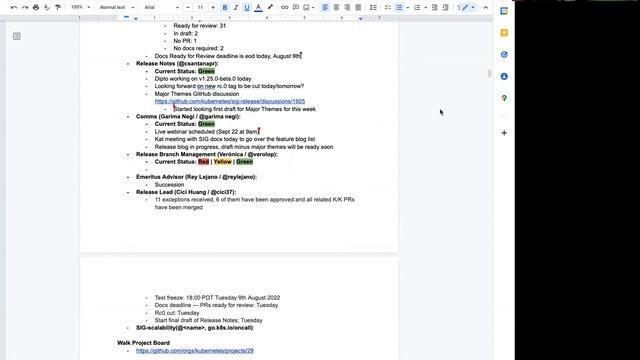Toggle italic formatting

(x=236, y=7)
